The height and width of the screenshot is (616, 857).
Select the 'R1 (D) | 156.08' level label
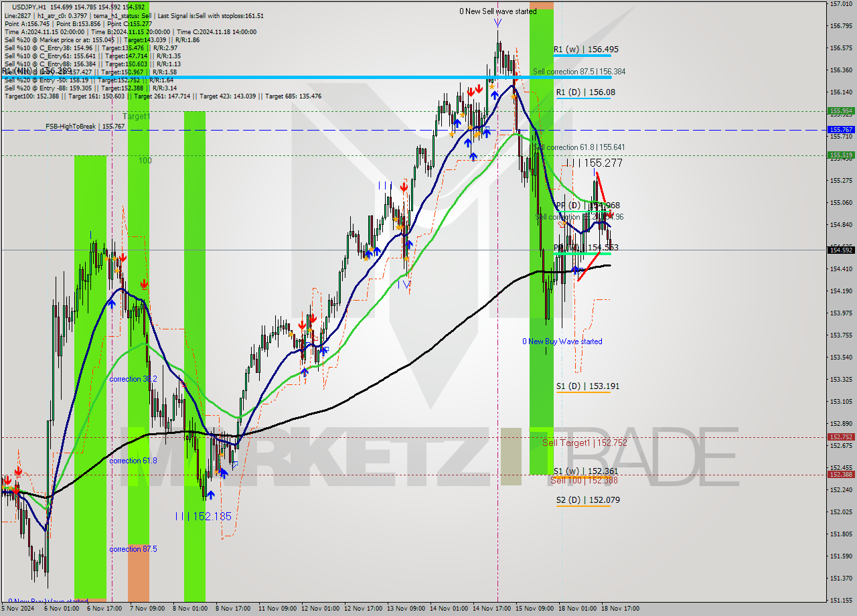(x=585, y=92)
